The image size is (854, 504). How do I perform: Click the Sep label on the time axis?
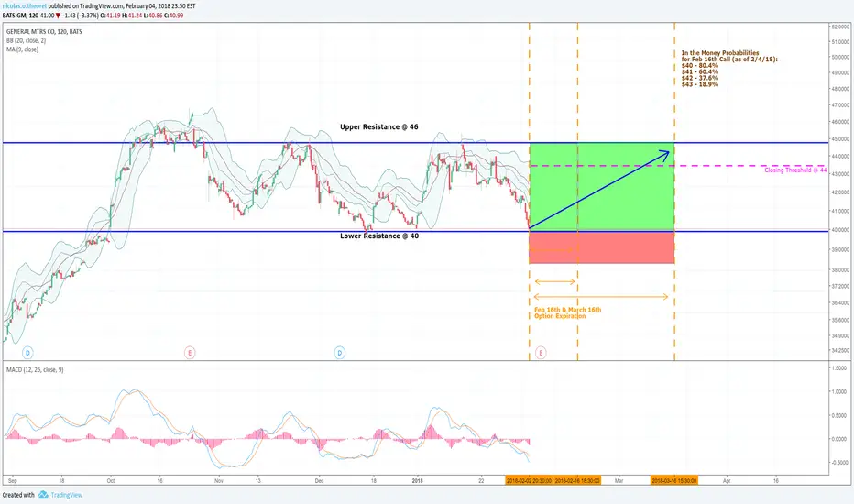pos(13,480)
